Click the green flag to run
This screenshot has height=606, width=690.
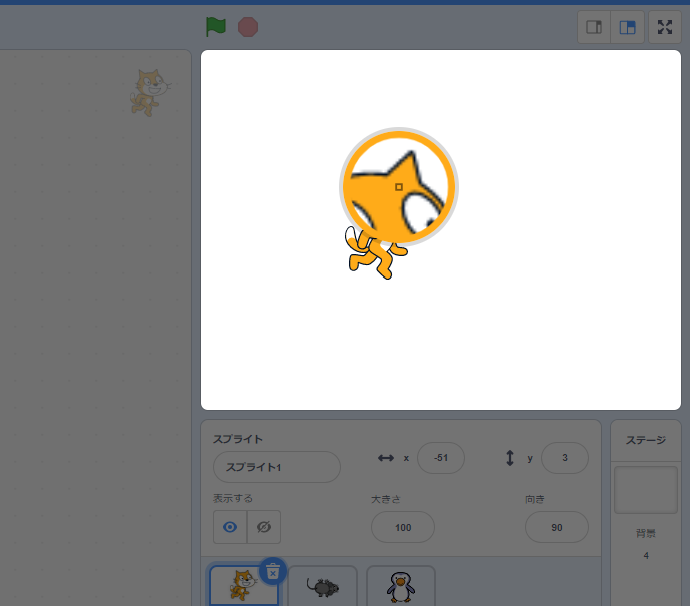(x=216, y=27)
